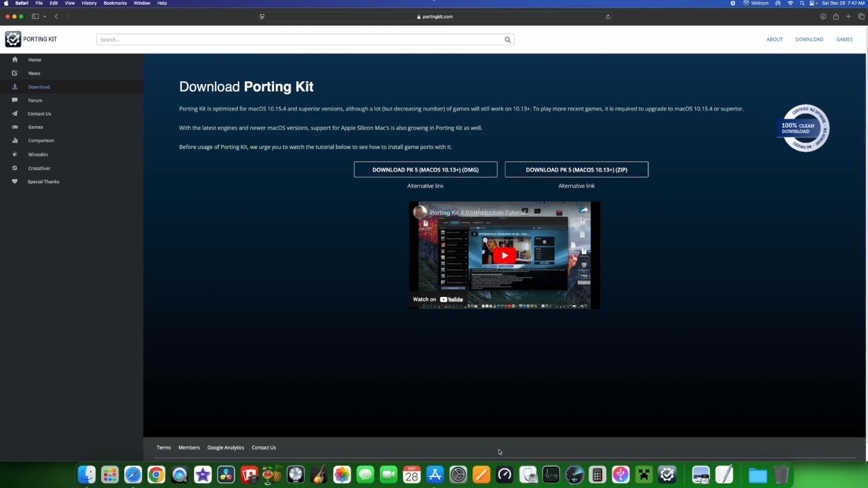This screenshot has width=868, height=488.
Task: Click Safari share icon
Action: click(835, 16)
